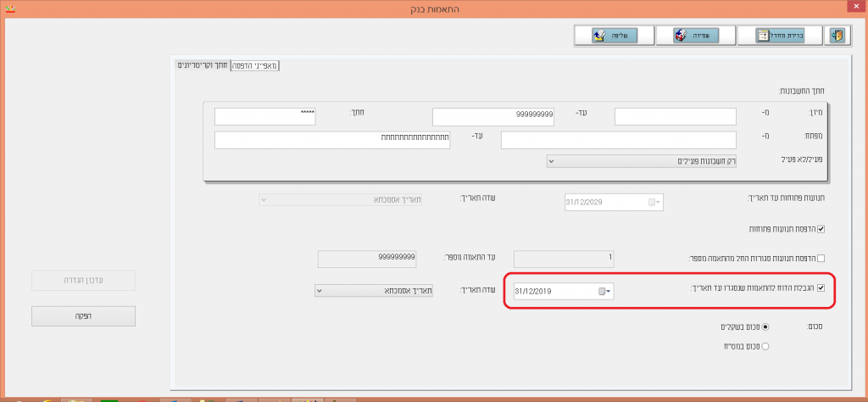Image resolution: width=868 pixels, height=402 pixels.
Task: Click the מפתח מ- input field
Action: [x=619, y=140]
